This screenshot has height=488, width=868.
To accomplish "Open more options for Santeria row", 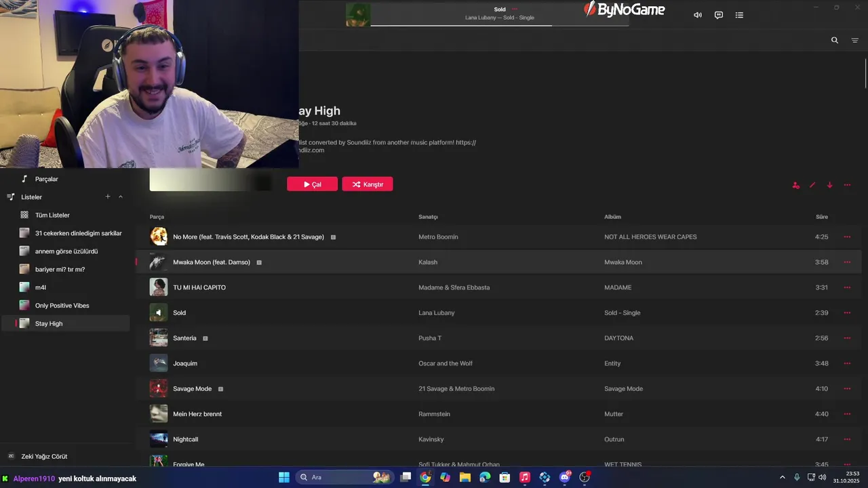I will pos(847,338).
